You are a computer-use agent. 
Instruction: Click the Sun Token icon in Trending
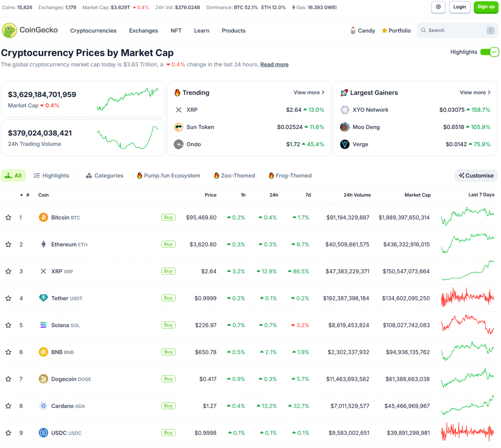pyautogui.click(x=179, y=127)
